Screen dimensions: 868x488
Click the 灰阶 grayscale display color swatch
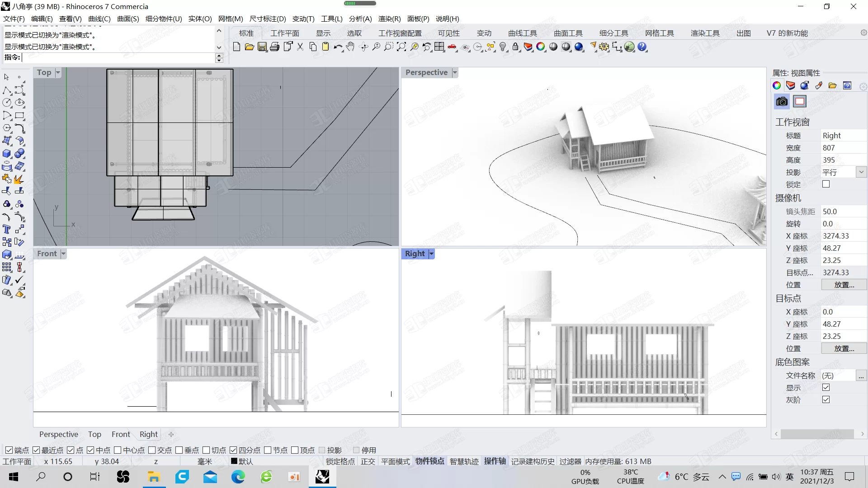click(826, 399)
